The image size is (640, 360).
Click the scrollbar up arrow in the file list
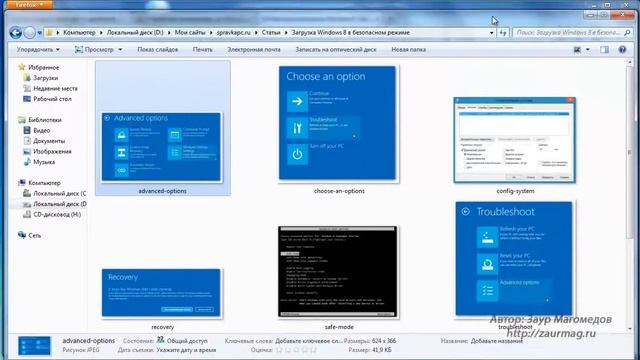pos(629,62)
